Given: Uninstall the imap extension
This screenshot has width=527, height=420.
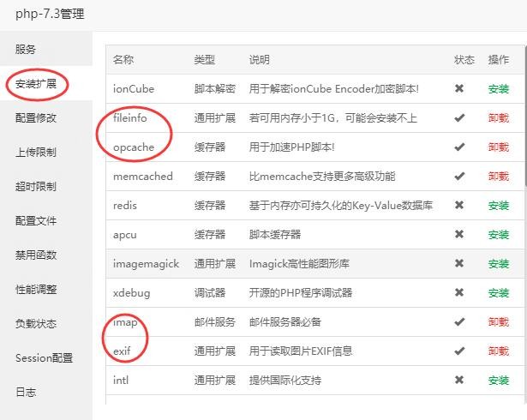Looking at the screenshot, I should pos(499,322).
